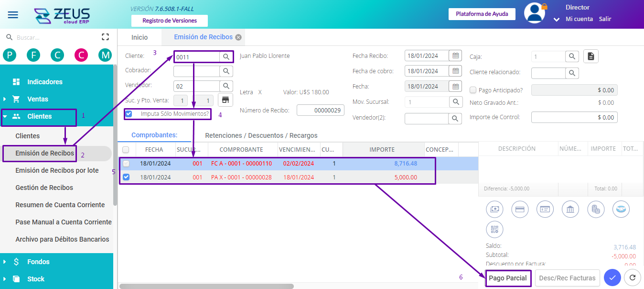Add coins payment icon
The width and height of the screenshot is (644, 289).
point(596,209)
